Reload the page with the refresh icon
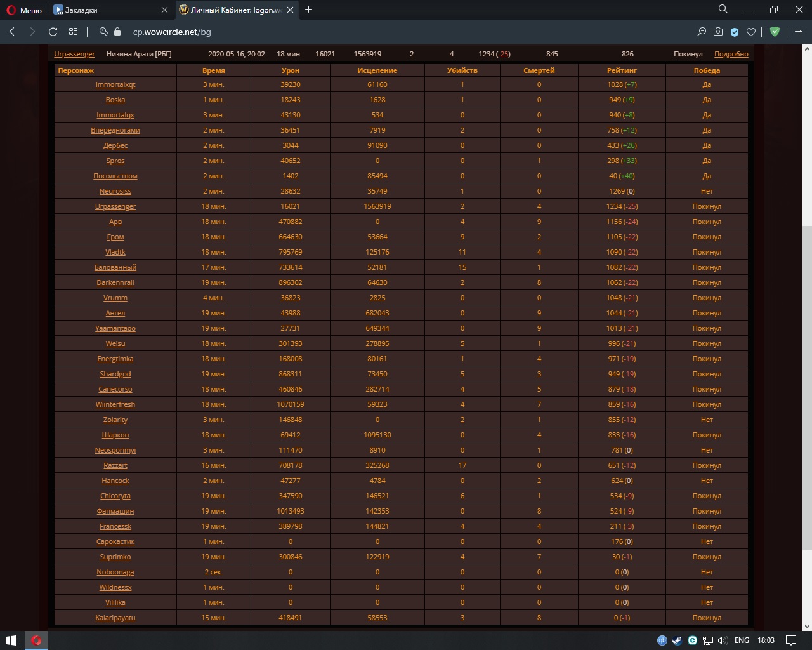This screenshot has height=650, width=812. click(x=53, y=32)
